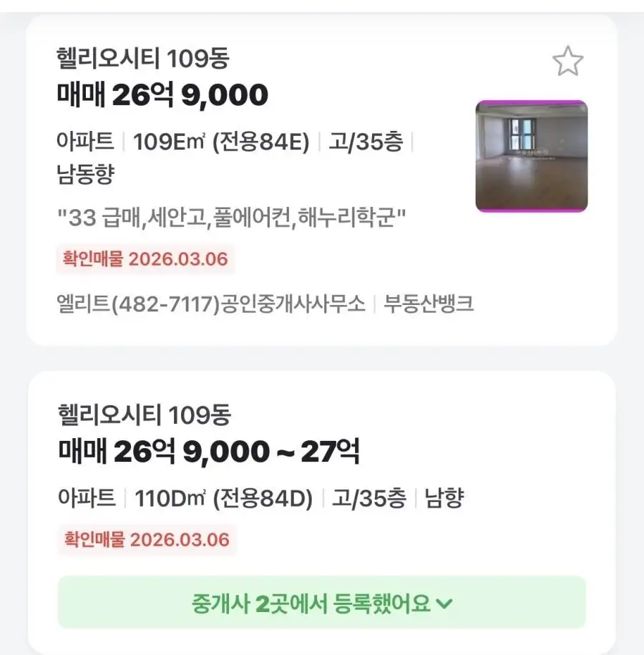Open the 헬리오시티 109동 title above the 남동향 listing
The image size is (644, 655).
click(x=142, y=58)
